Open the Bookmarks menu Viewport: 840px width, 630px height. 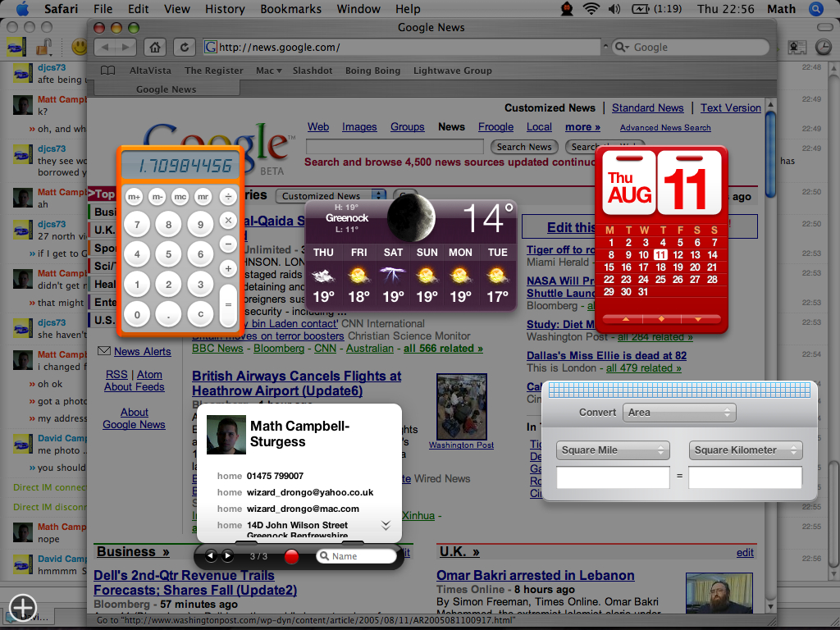(291, 8)
